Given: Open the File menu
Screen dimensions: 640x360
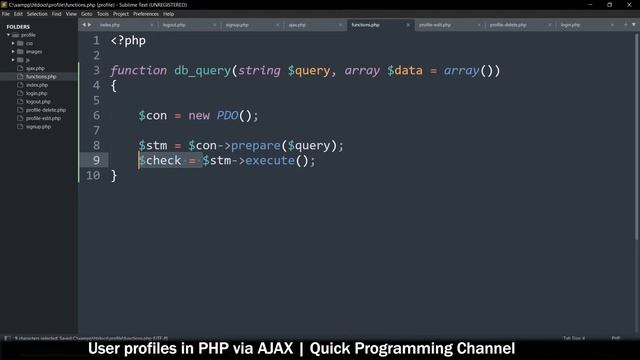Looking at the screenshot, I should click(x=6, y=14).
